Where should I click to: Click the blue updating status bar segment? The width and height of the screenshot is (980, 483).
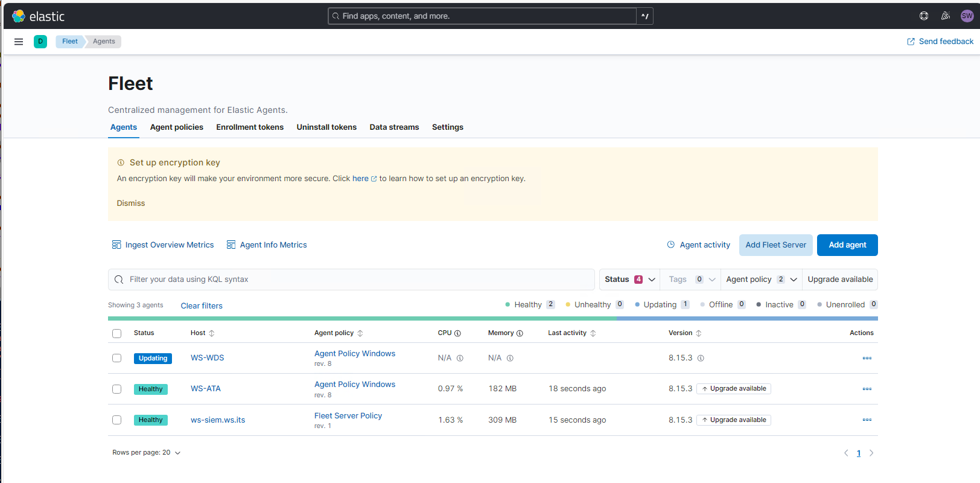point(747,318)
